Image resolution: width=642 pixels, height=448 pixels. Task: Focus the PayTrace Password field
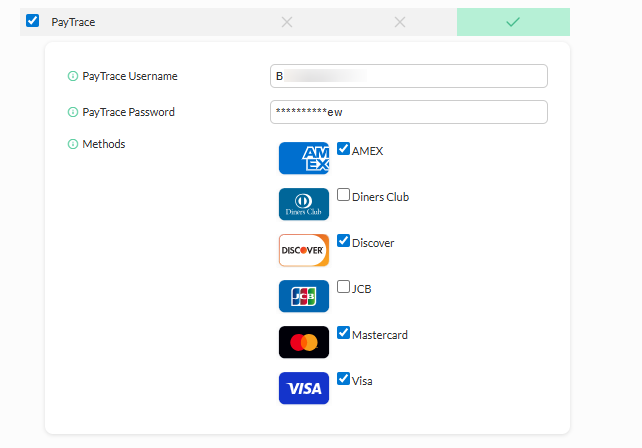pos(409,112)
